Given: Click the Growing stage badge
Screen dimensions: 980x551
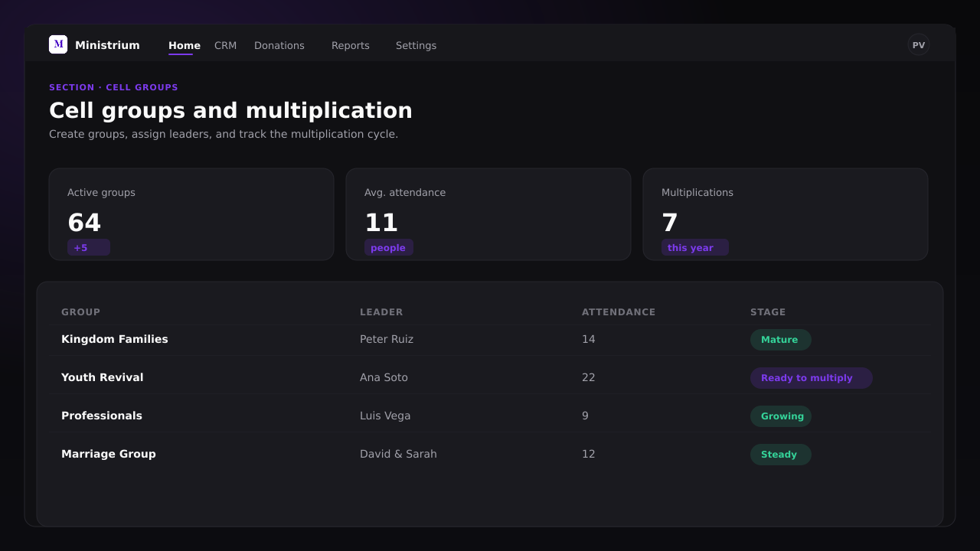Looking at the screenshot, I should click(780, 416).
